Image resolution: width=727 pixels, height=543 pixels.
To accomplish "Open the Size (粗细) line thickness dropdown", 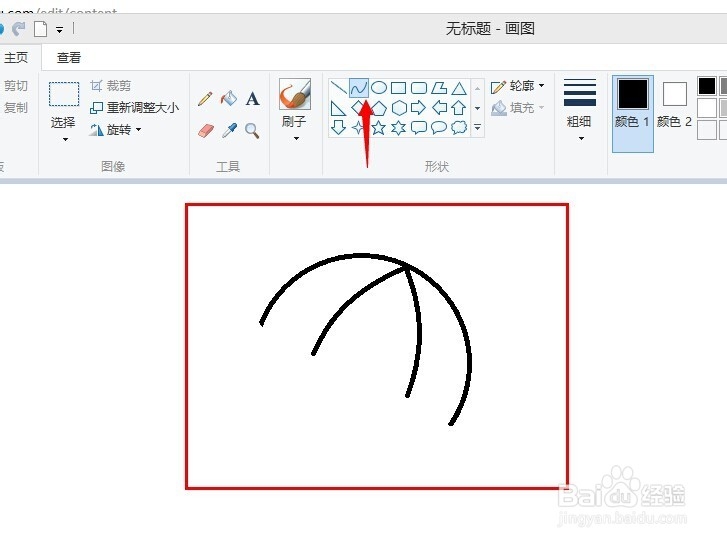I will [x=580, y=110].
